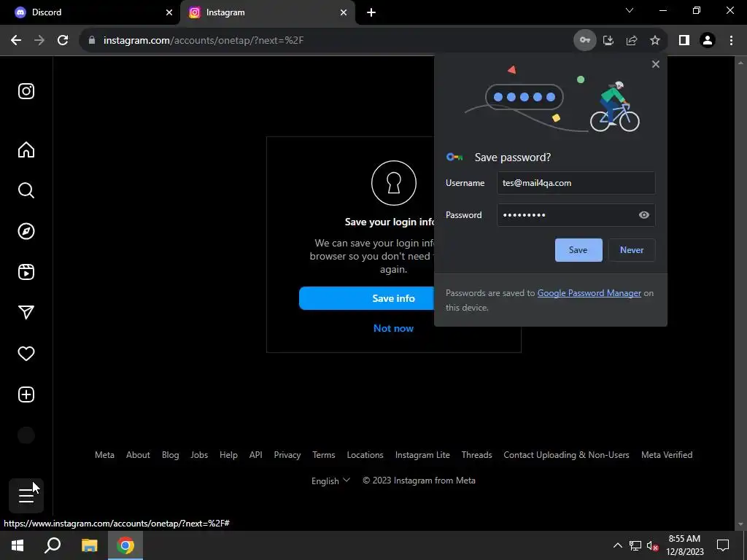Viewport: 747px width, 560px height.
Task: Switch to the Discord tab
Action: pos(90,12)
